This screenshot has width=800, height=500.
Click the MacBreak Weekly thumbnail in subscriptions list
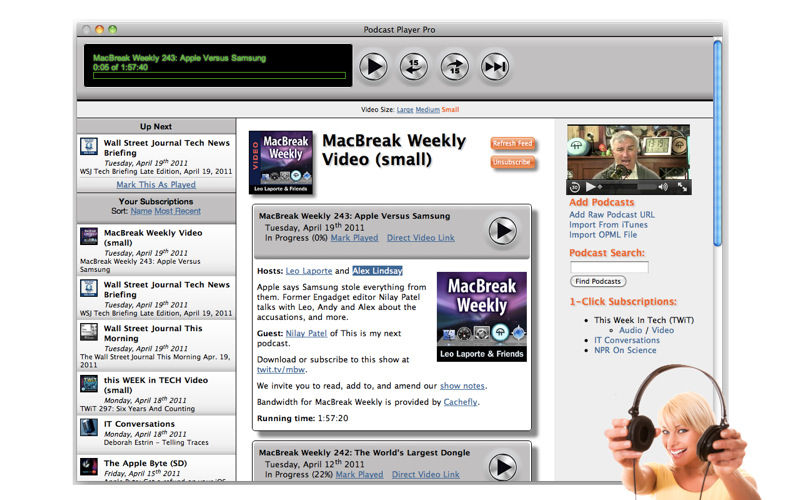(89, 236)
